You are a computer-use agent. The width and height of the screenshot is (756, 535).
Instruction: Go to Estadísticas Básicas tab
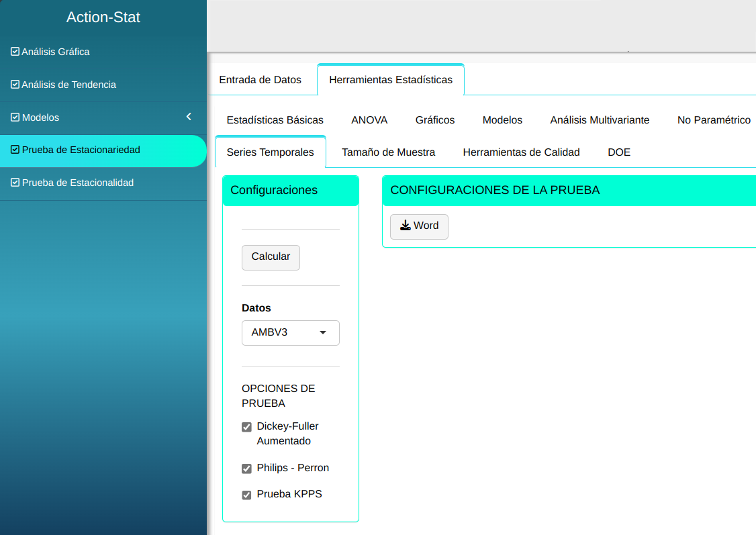(275, 120)
